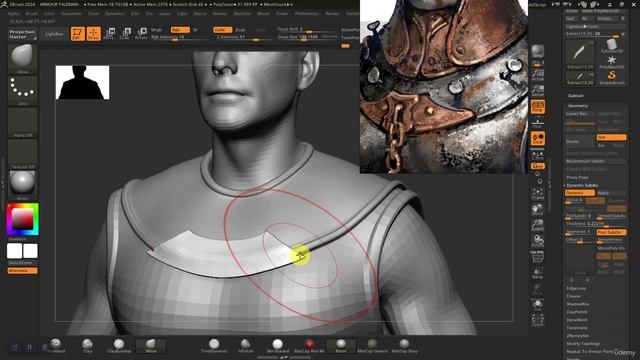This screenshot has width=640, height=360.
Task: Pick the ClayBuildup brush at bottom shelf
Action: click(x=119, y=345)
